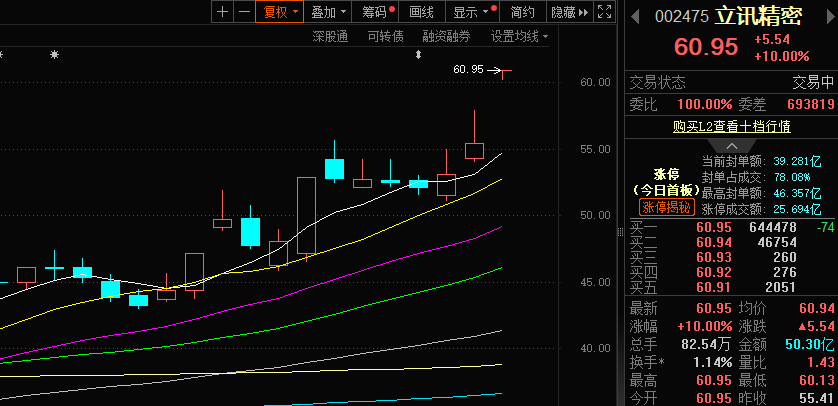Click 量比 value 1.43
The width and height of the screenshot is (838, 406).
pyautogui.click(x=821, y=362)
